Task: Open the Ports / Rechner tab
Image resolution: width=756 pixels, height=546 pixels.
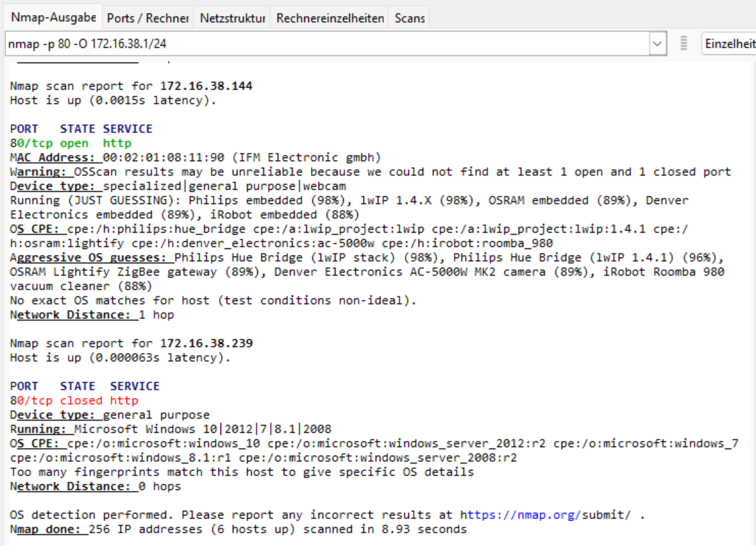Action: point(148,18)
